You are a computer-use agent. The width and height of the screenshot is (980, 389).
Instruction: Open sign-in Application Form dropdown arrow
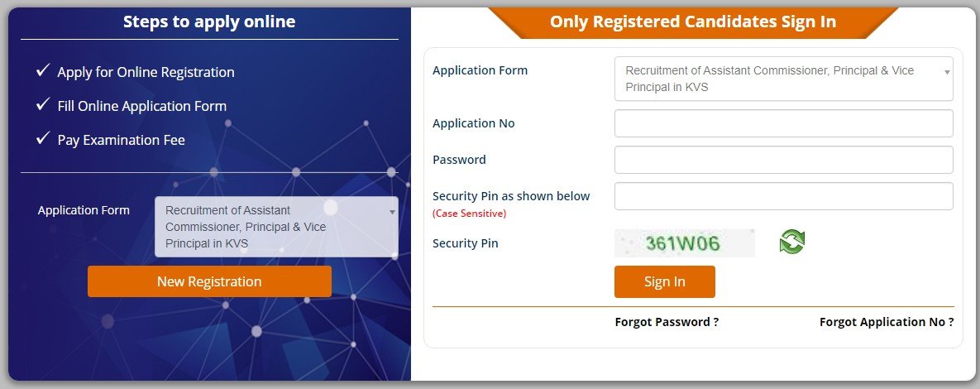click(947, 73)
